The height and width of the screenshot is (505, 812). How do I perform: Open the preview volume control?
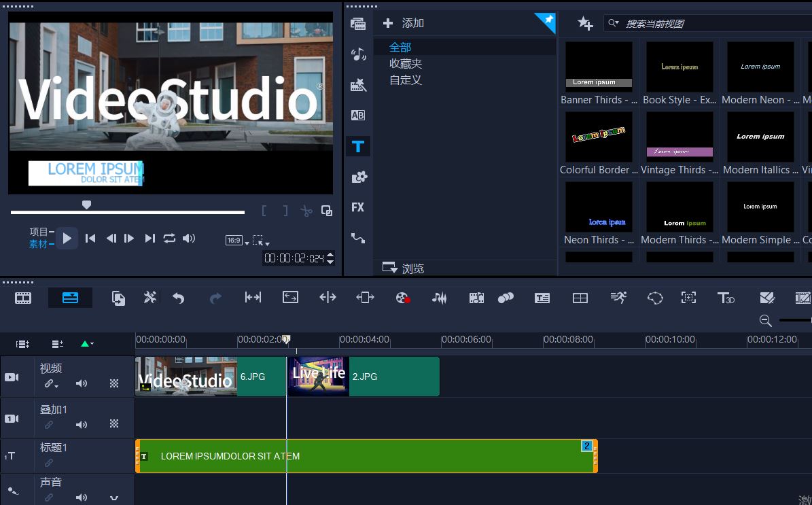pos(189,239)
